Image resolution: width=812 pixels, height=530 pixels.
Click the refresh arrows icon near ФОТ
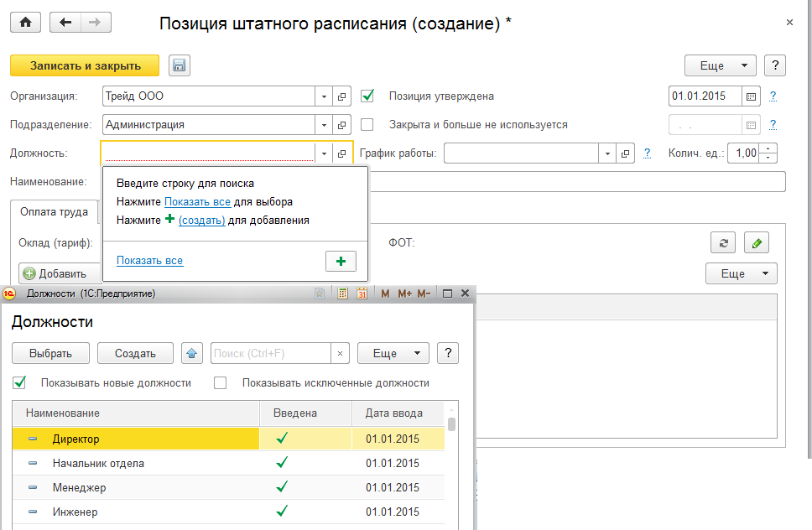tap(722, 243)
